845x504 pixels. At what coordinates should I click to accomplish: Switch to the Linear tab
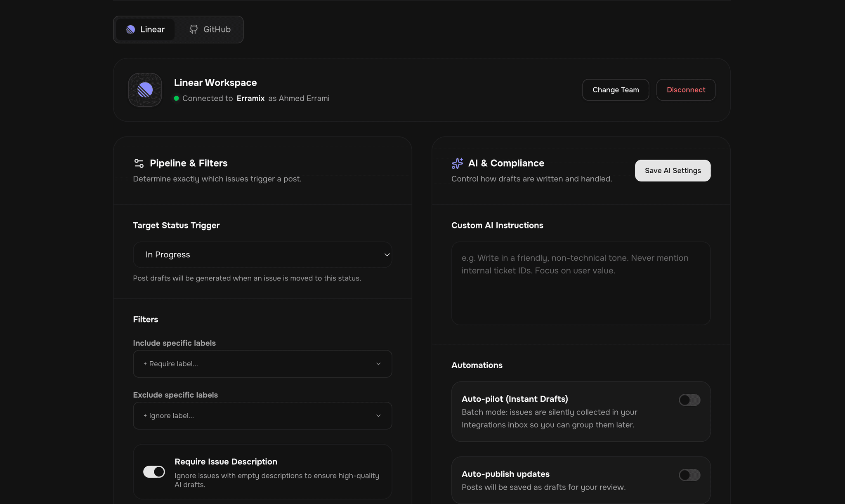[x=145, y=29]
